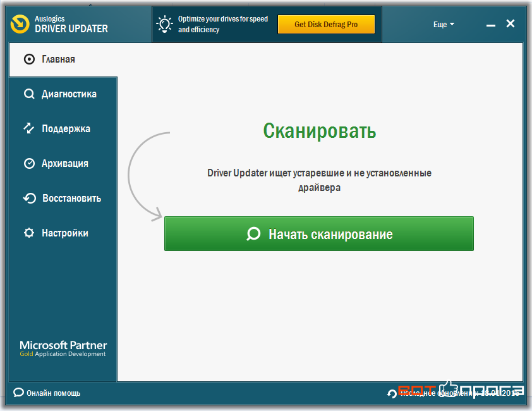Screen dimensions: 532x411
Task: Open the Восстановить section
Action: [x=63, y=198]
